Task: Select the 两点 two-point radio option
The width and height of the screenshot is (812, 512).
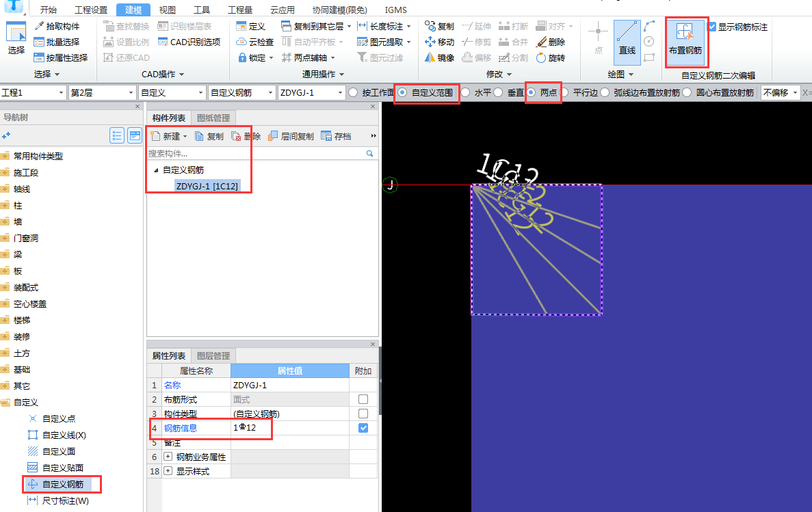Action: click(531, 93)
